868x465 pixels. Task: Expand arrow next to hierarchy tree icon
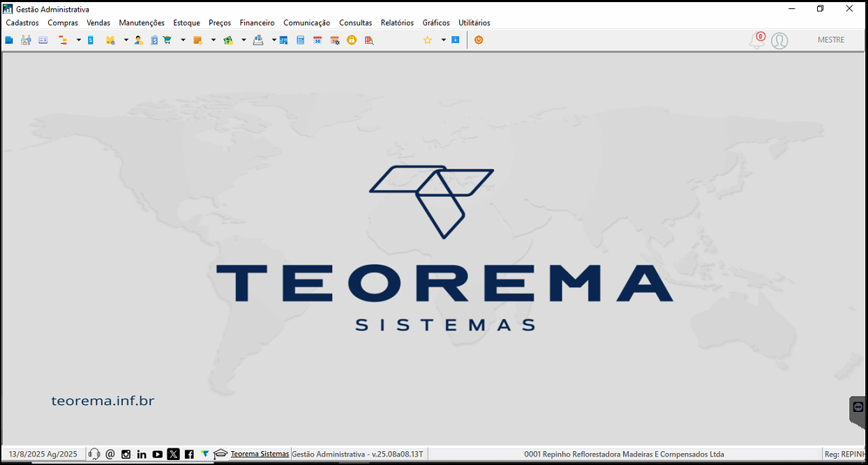[x=79, y=40]
